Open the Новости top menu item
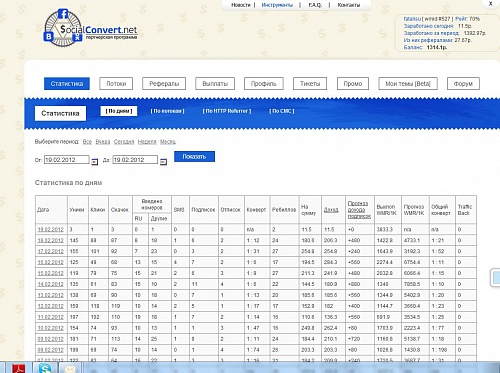Image resolution: width=500 pixels, height=373 pixels. (241, 5)
